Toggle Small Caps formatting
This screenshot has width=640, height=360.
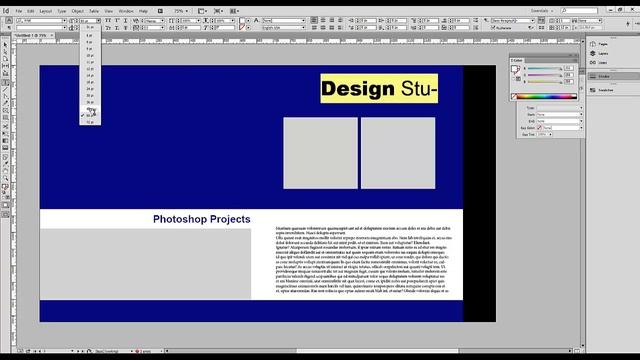108,28
